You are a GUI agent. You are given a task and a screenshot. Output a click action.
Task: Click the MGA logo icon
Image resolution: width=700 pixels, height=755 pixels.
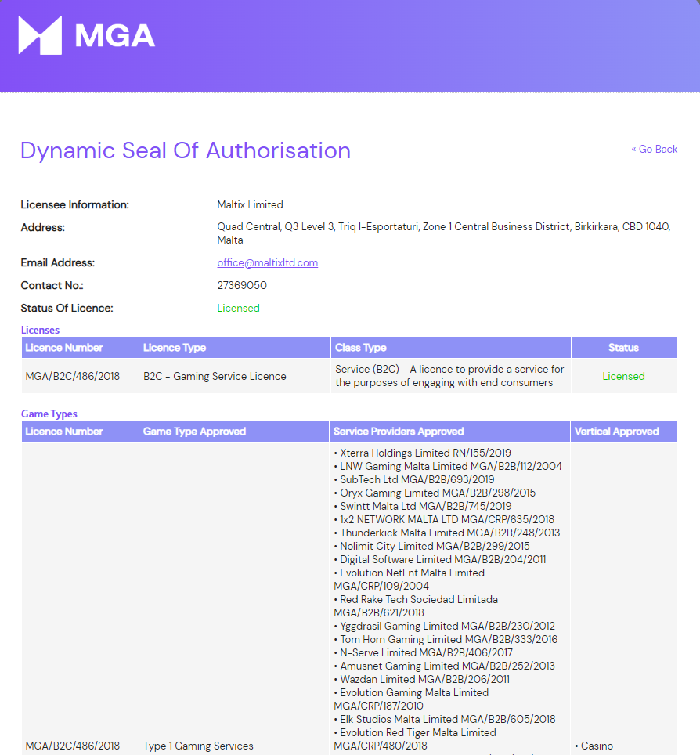point(40,35)
